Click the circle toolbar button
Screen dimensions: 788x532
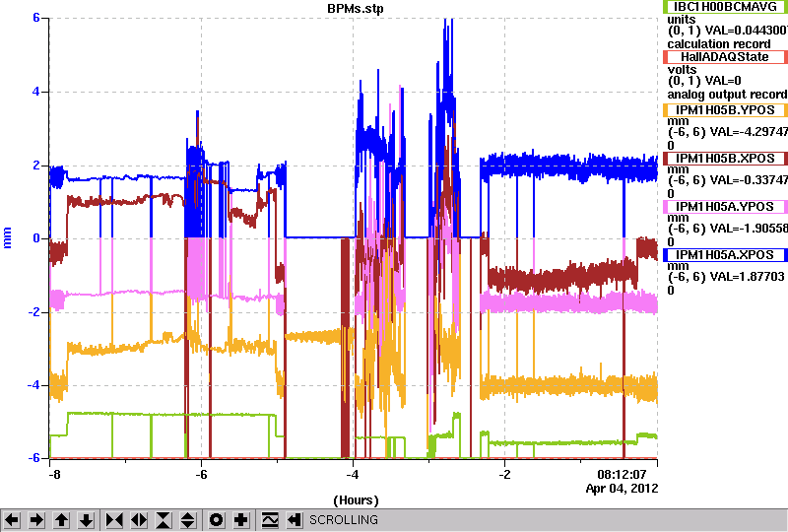click(x=216, y=520)
